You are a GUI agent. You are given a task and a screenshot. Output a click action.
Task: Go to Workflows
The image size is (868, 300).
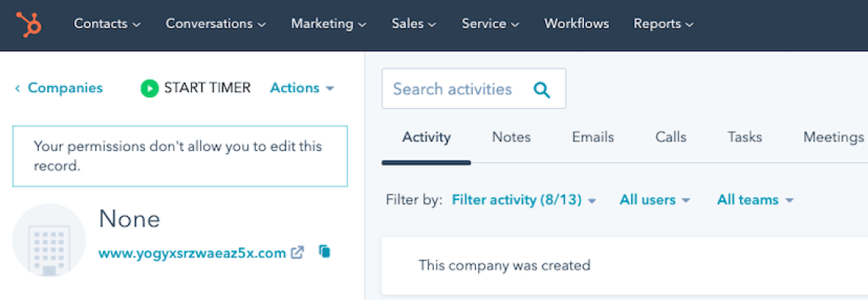[577, 24]
